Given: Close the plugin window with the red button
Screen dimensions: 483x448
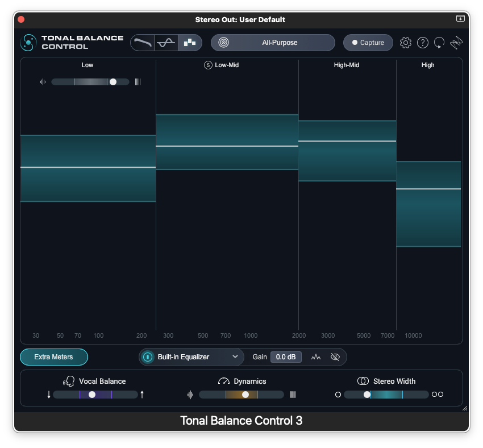Looking at the screenshot, I should click(x=21, y=19).
